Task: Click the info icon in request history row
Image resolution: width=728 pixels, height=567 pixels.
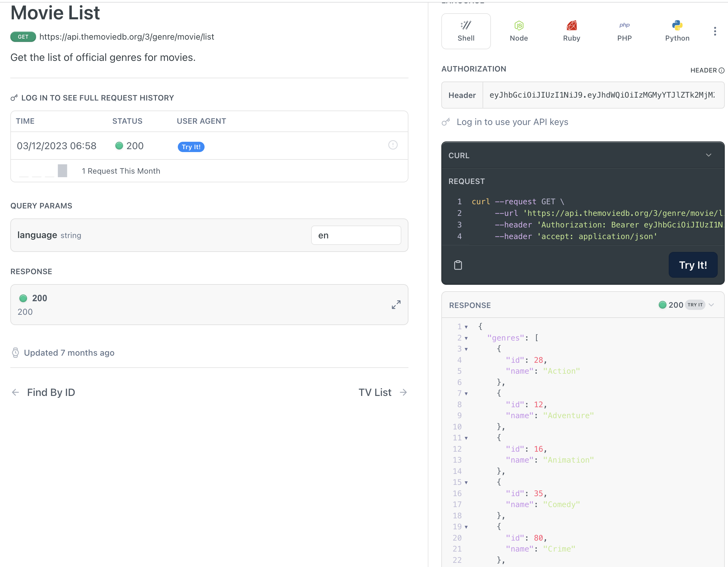Action: coord(393,145)
